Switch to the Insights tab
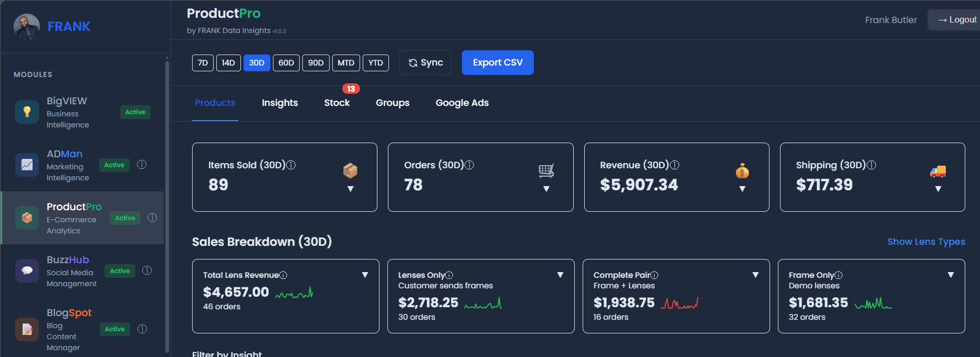This screenshot has height=357, width=980. (280, 103)
